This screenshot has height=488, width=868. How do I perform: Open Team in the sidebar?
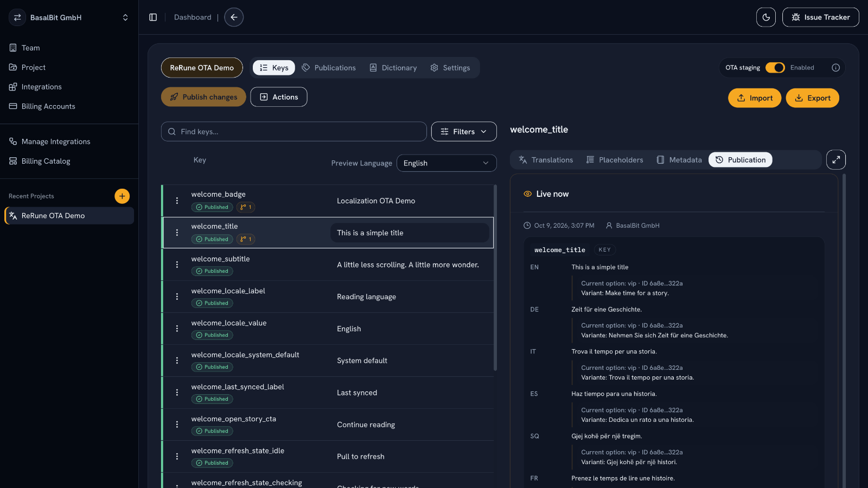[69, 48]
